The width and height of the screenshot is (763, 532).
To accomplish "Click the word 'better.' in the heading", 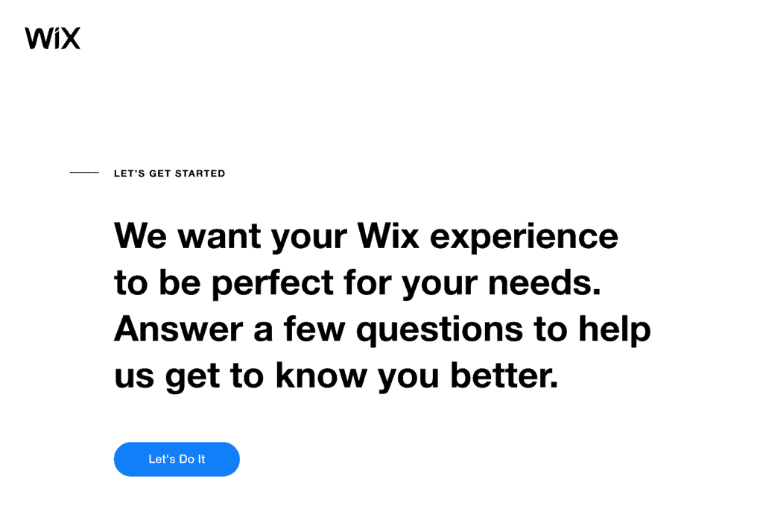I will click(x=504, y=375).
